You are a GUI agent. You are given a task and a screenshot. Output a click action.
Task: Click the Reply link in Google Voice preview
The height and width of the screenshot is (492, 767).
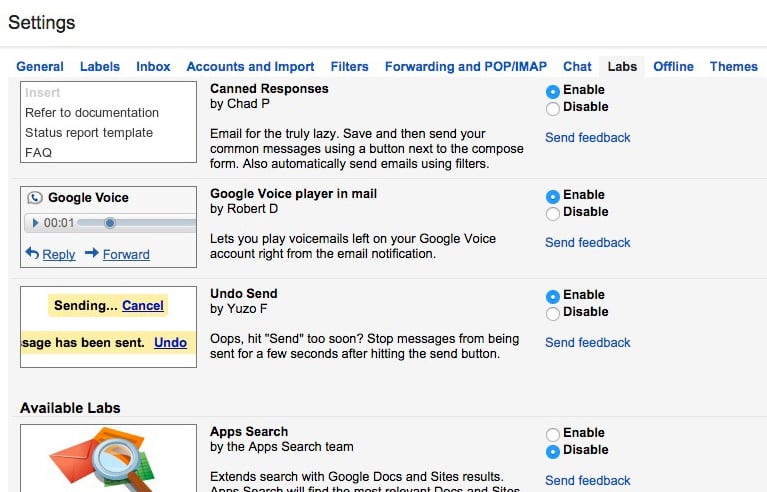point(59,255)
